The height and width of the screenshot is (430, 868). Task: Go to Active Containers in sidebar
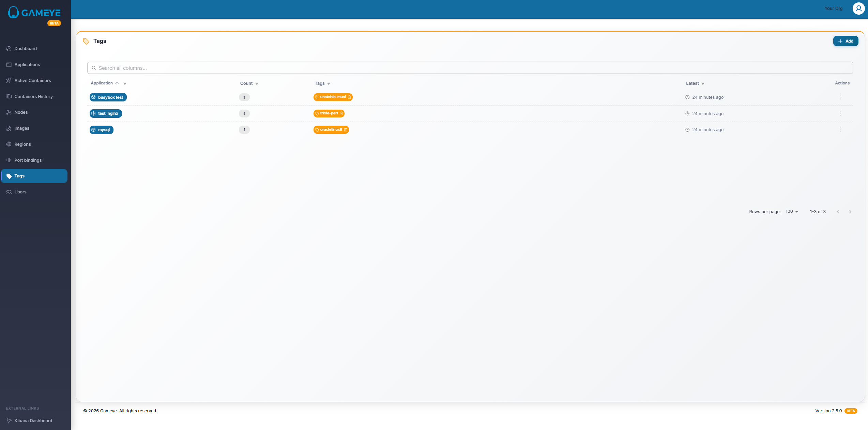click(x=32, y=81)
